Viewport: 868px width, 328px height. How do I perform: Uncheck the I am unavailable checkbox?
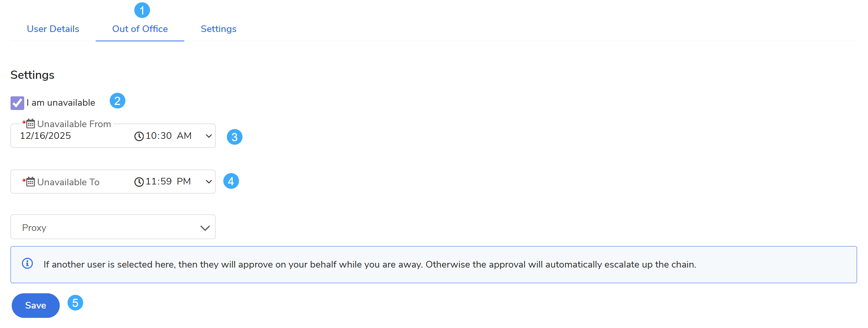pyautogui.click(x=17, y=103)
